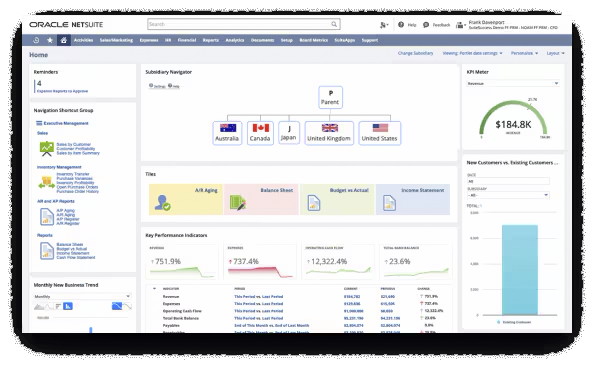Click the AR and AP Reports document icon
The image size is (594, 367).
(x=47, y=217)
